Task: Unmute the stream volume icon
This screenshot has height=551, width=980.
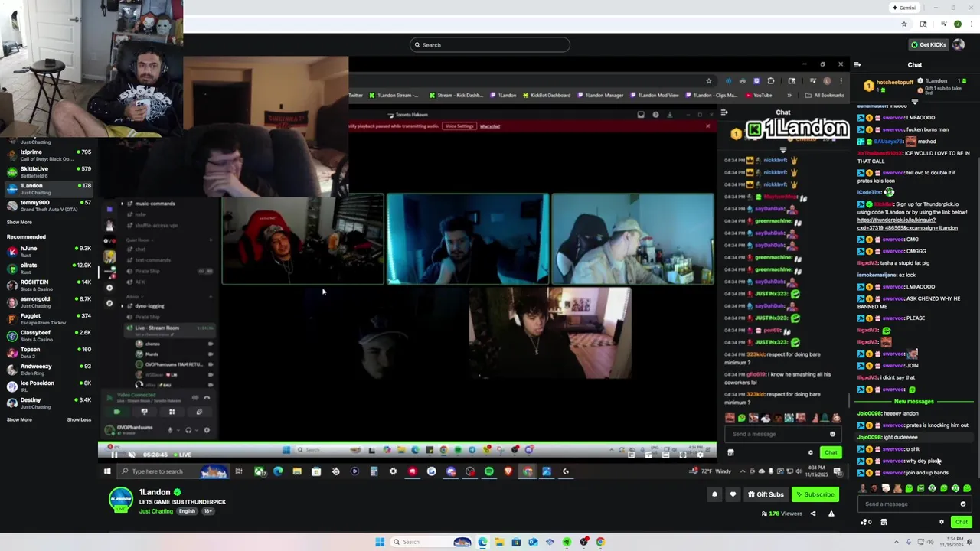Action: tap(132, 455)
